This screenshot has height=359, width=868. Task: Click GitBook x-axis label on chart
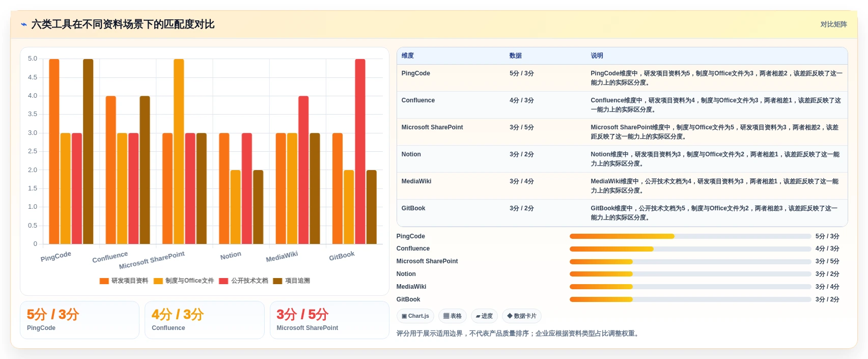pyautogui.click(x=342, y=256)
